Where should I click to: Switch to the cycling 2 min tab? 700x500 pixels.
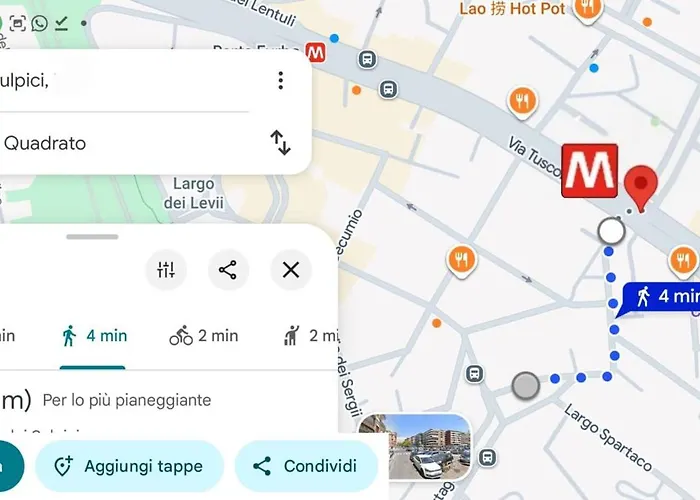204,336
